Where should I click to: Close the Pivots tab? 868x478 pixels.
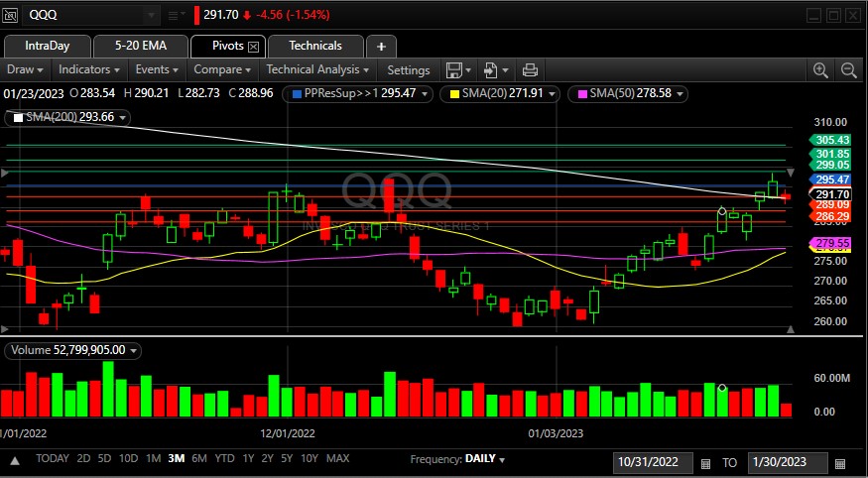(253, 47)
